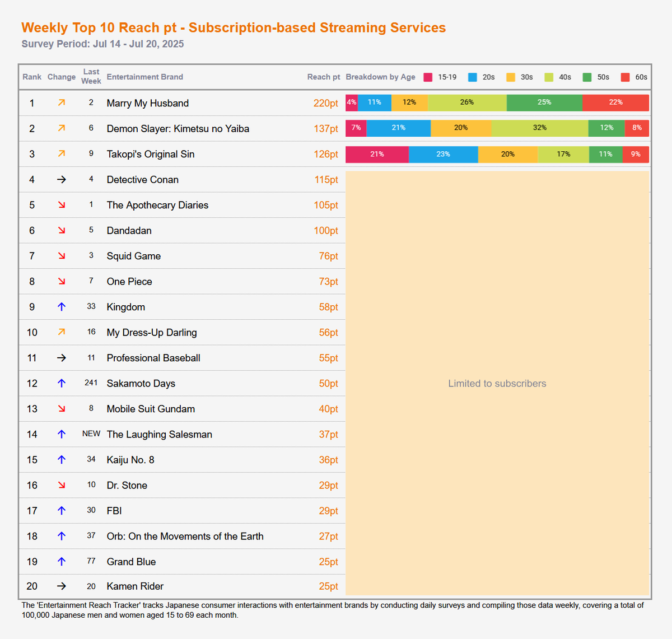Click the 30s orange legend swatch
The height and width of the screenshot is (639, 672).
click(511, 77)
